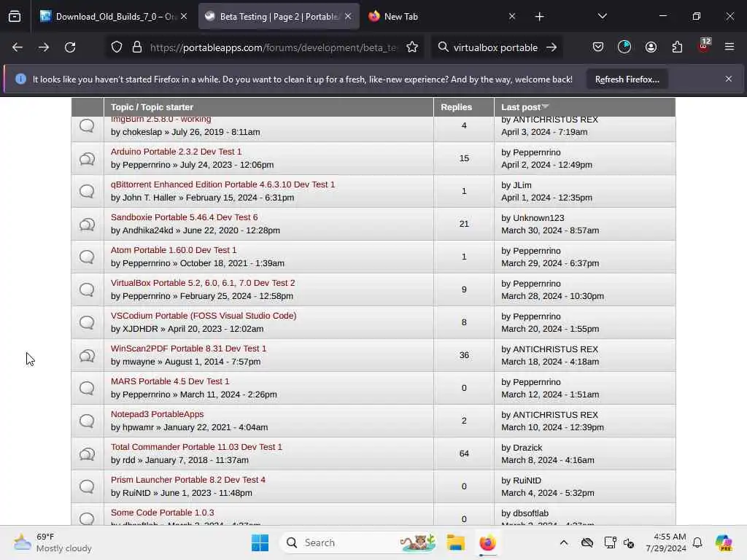Image resolution: width=747 pixels, height=560 pixels.
Task: Click last poster Unknown123 in Sandboxie row
Action: pyautogui.click(x=538, y=218)
